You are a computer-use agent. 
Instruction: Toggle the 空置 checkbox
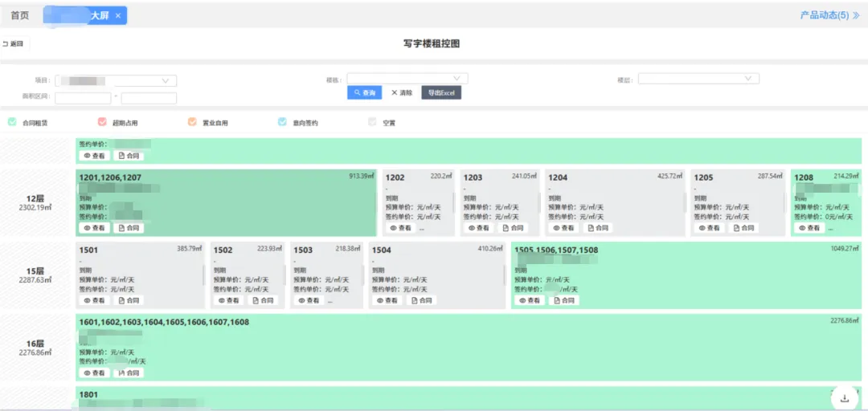click(373, 122)
